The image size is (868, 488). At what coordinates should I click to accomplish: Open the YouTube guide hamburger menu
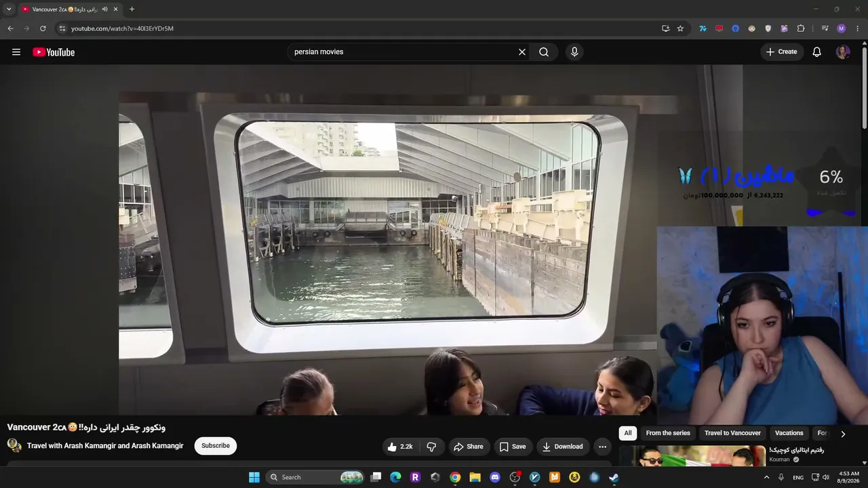(x=16, y=52)
